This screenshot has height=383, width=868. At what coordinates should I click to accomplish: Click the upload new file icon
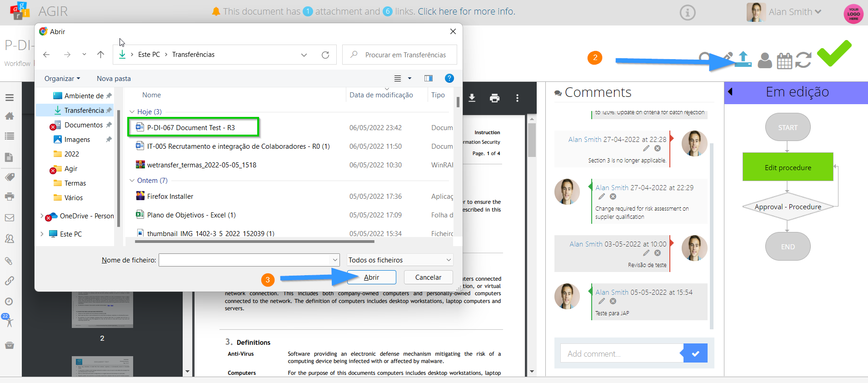743,59
